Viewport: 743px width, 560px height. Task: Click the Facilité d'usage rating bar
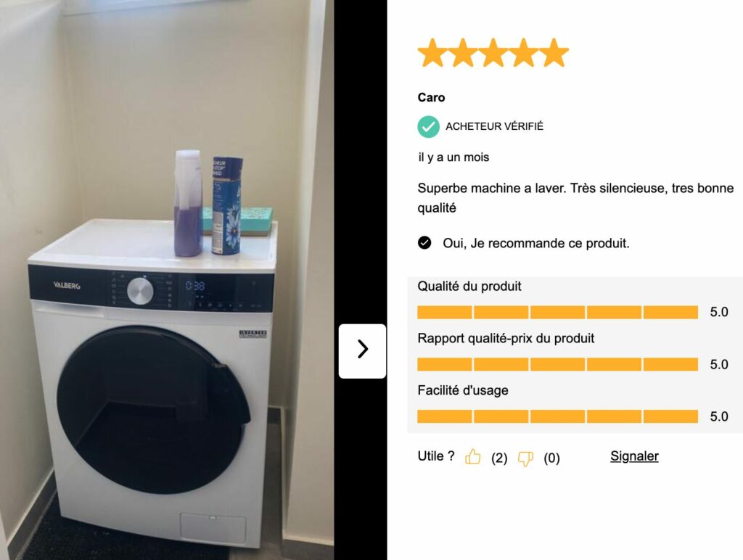(x=558, y=416)
